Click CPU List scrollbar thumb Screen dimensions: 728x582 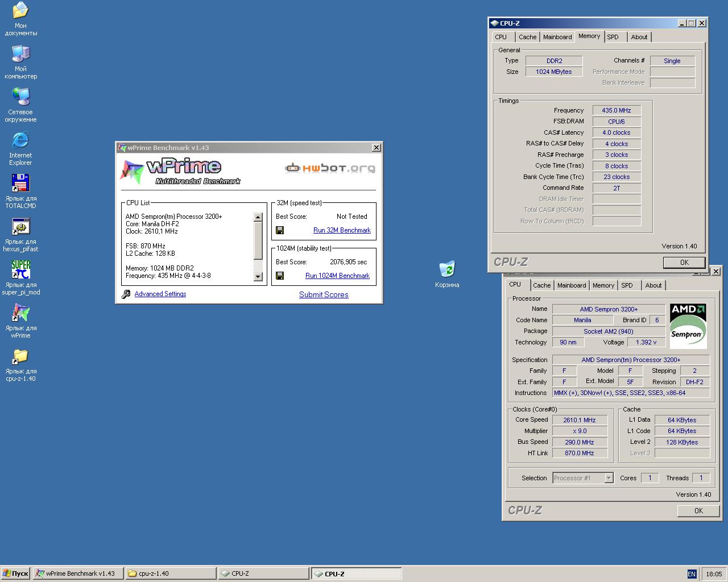coord(258,240)
